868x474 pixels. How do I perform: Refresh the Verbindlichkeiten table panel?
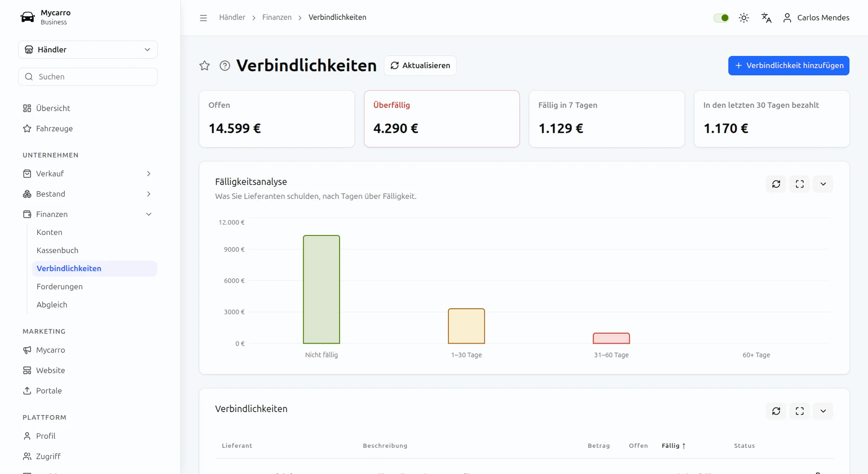tap(776, 411)
